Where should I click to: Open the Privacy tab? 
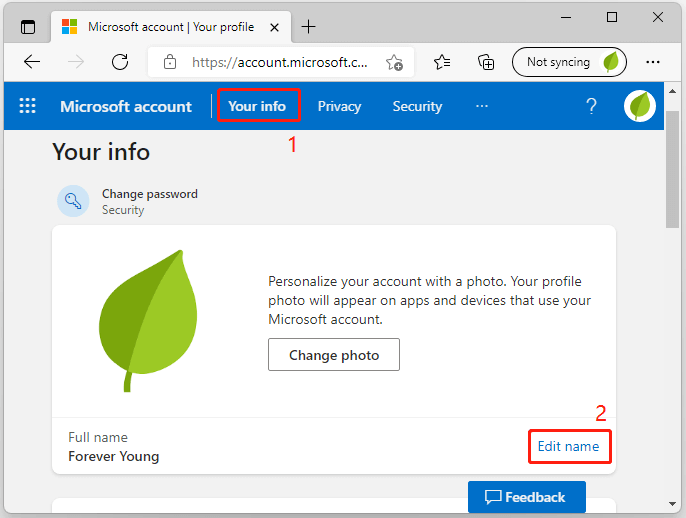click(339, 106)
